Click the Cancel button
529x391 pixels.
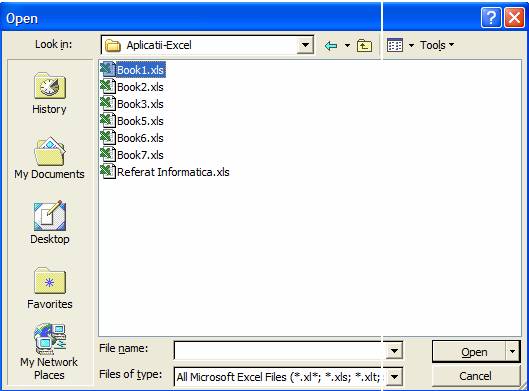click(x=475, y=376)
